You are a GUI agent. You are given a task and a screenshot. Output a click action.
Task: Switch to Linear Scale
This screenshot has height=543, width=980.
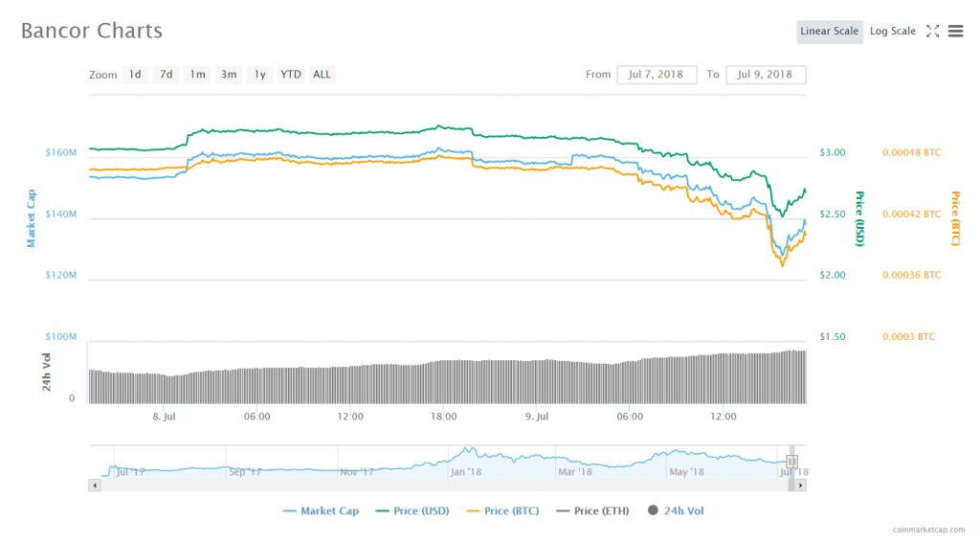pyautogui.click(x=830, y=32)
